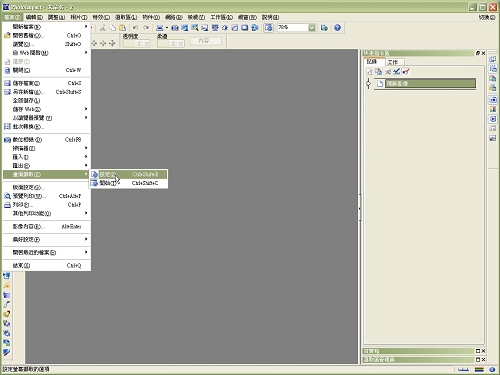Click the batch convert icon in File menu

coord(7,127)
